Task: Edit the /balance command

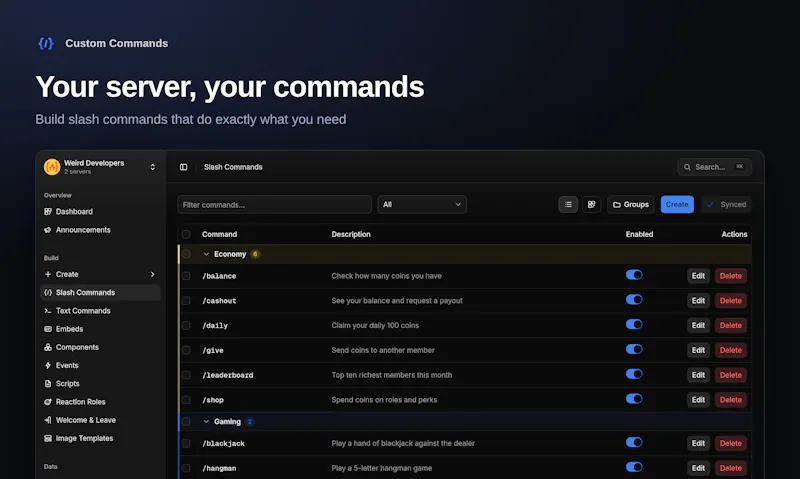Action: coord(698,276)
